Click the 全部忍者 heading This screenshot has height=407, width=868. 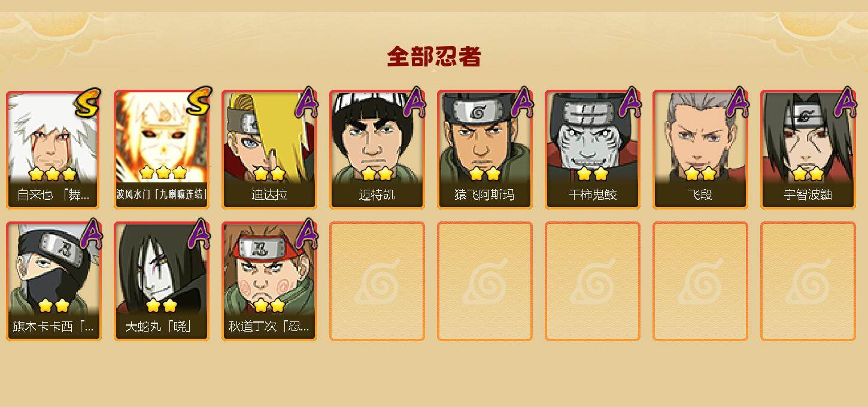coord(434,57)
